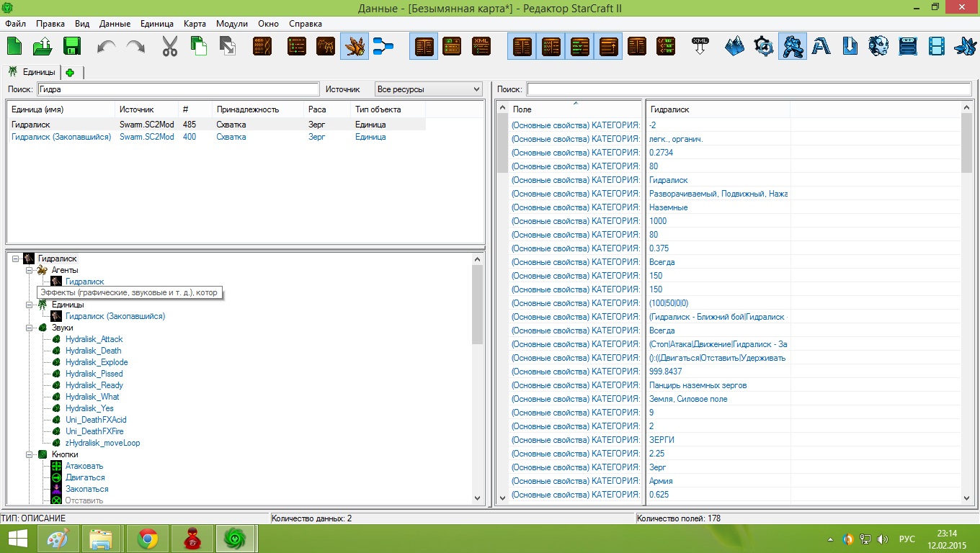Screen dimensions: 980x553
Task: Add a new tab with the green plus
Action: [x=71, y=73]
